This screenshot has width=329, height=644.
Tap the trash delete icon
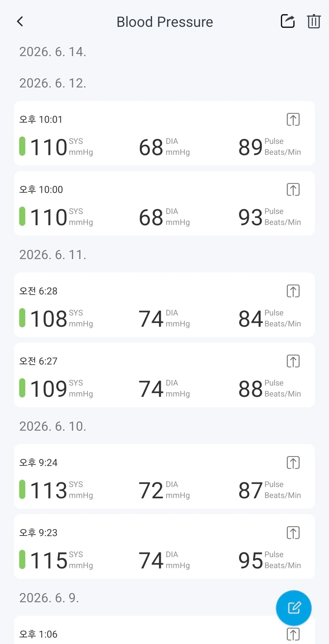pos(314,21)
